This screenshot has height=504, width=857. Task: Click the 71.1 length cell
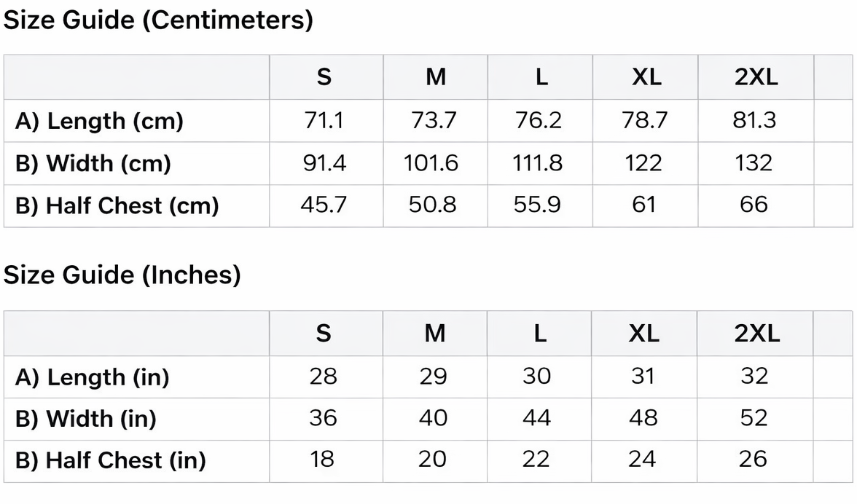pos(324,120)
